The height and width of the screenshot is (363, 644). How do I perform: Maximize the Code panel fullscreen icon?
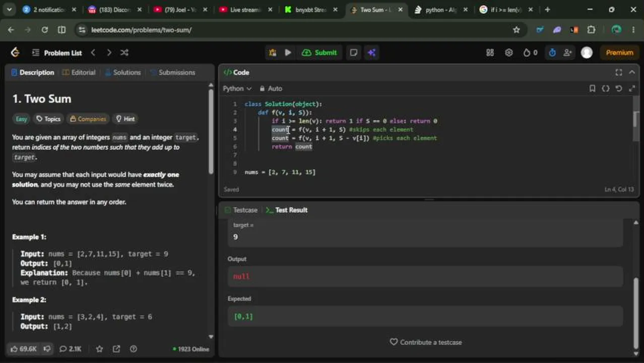[619, 73]
